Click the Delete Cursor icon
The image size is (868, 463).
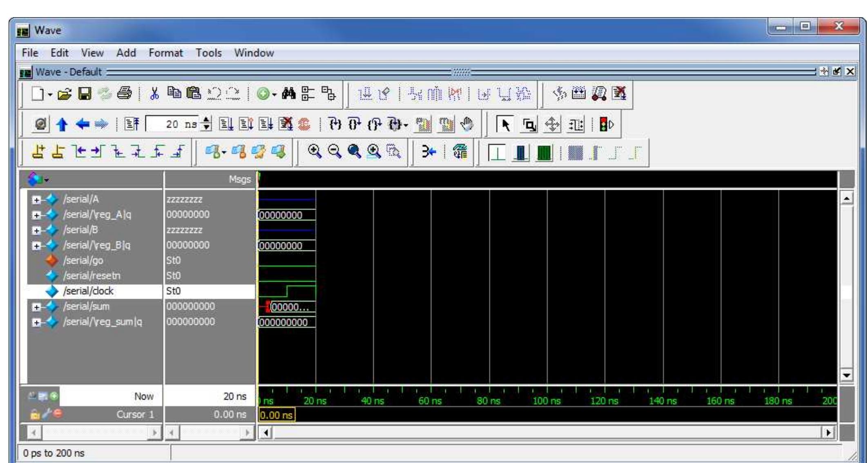tap(58, 152)
